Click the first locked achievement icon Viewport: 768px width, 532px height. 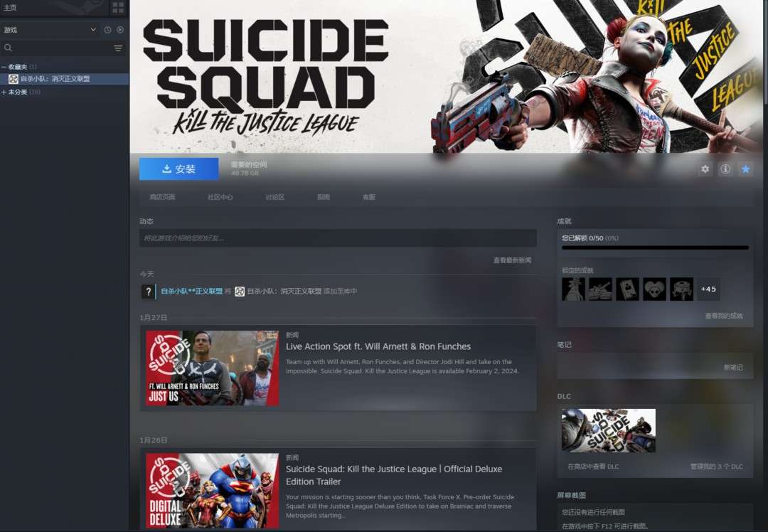573,289
